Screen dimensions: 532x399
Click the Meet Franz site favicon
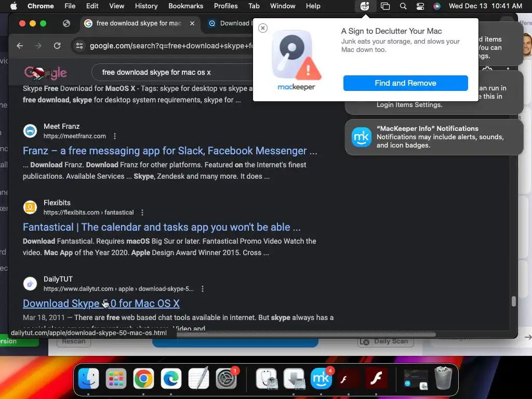(30, 131)
